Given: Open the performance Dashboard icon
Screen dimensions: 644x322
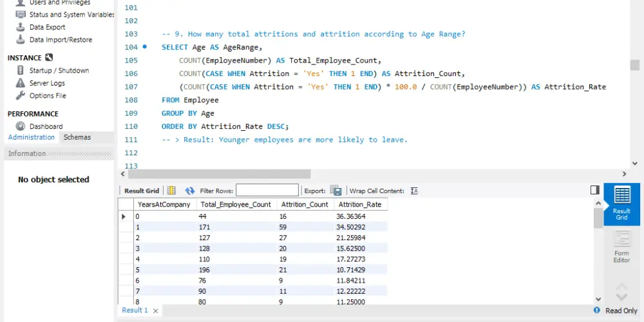Looking at the screenshot, I should (21, 126).
